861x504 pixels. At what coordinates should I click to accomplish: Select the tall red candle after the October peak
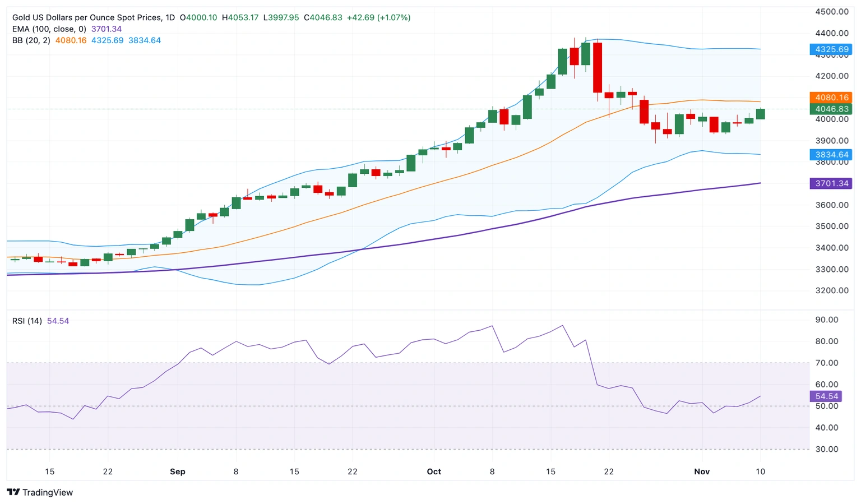pos(598,67)
